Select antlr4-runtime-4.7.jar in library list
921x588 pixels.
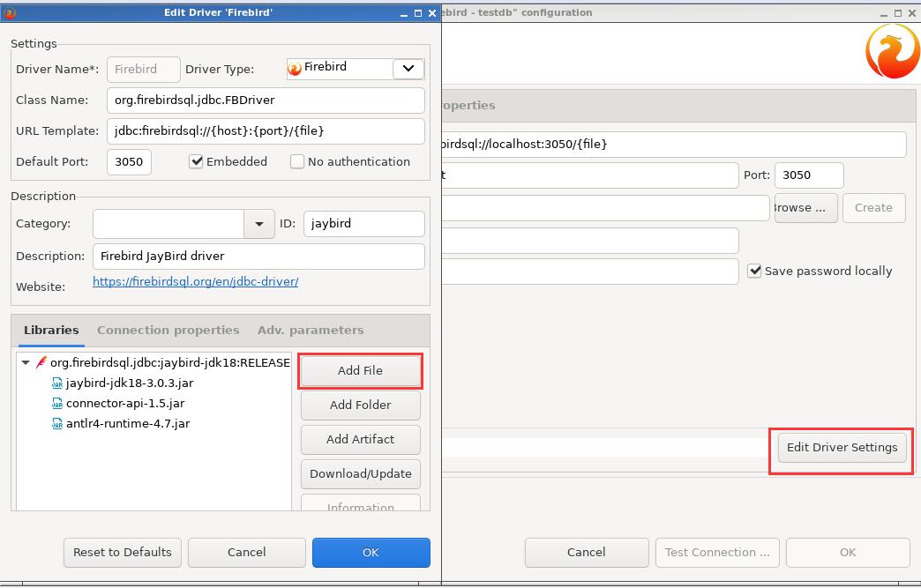128,424
